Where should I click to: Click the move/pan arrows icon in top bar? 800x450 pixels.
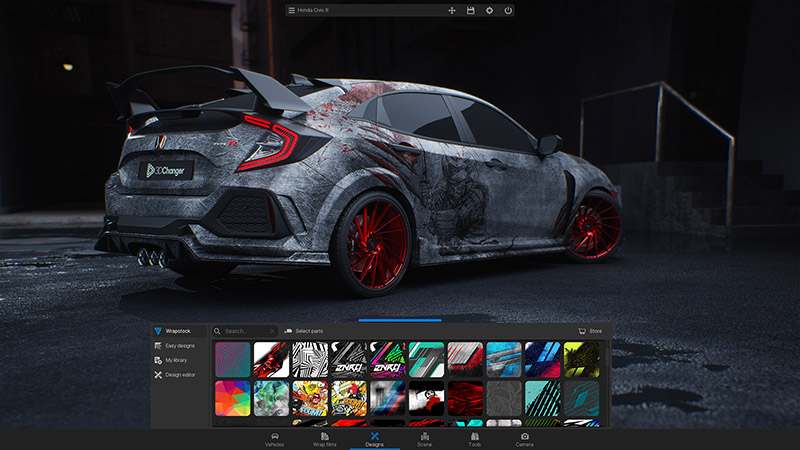coord(451,10)
